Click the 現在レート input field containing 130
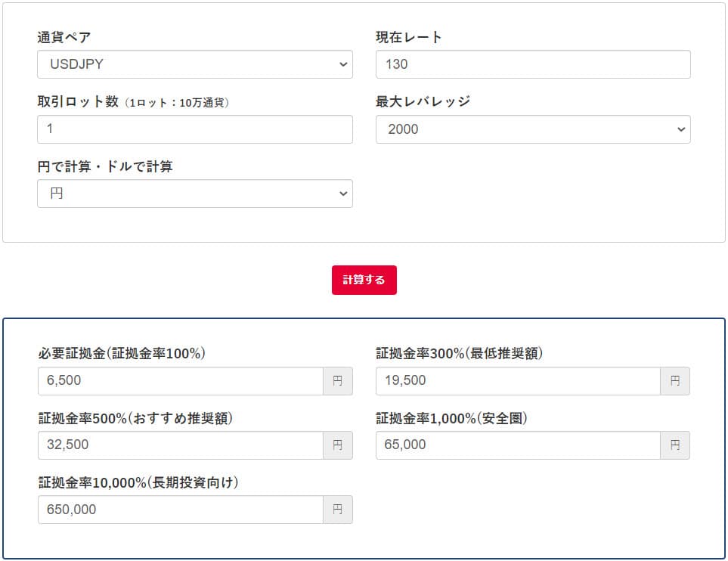Screen dimensions: 728x561 pos(532,64)
